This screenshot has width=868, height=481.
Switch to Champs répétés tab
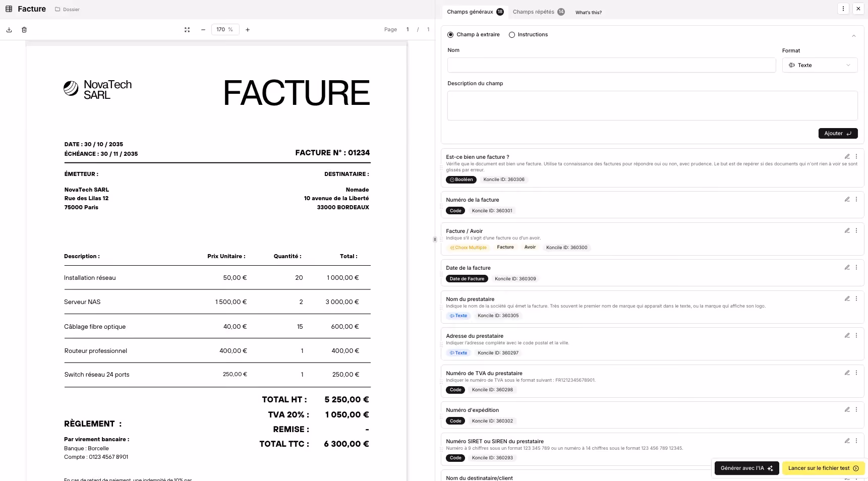pyautogui.click(x=539, y=12)
